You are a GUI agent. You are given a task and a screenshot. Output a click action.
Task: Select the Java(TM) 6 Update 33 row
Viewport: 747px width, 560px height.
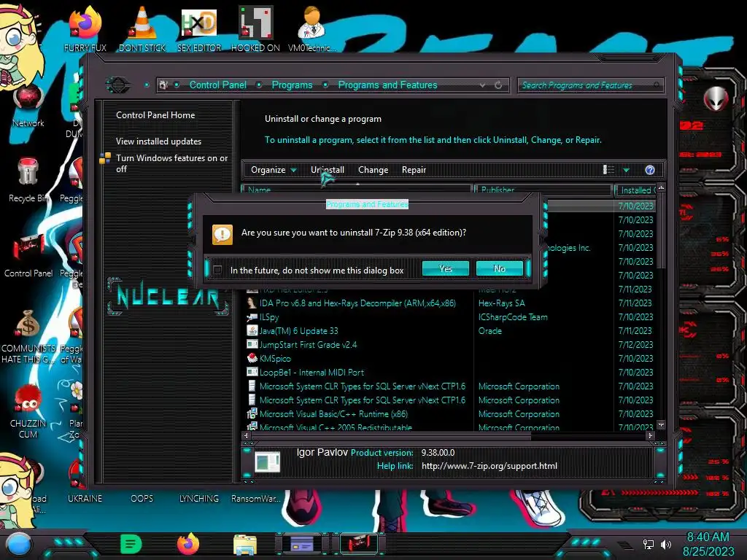(450, 331)
